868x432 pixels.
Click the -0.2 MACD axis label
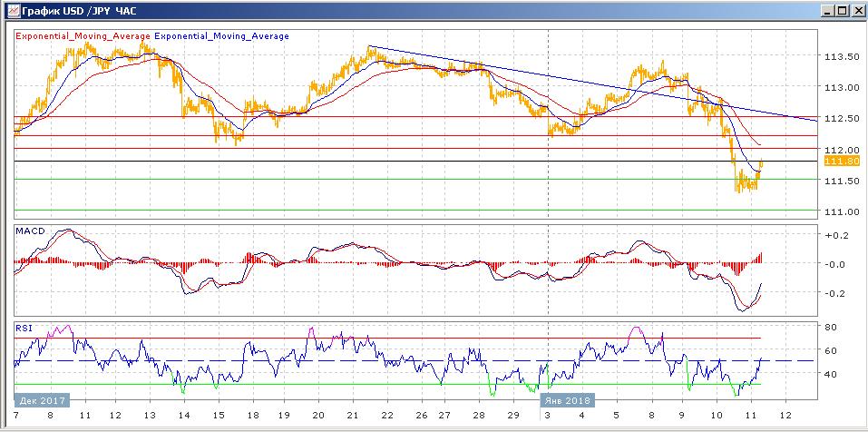point(836,293)
